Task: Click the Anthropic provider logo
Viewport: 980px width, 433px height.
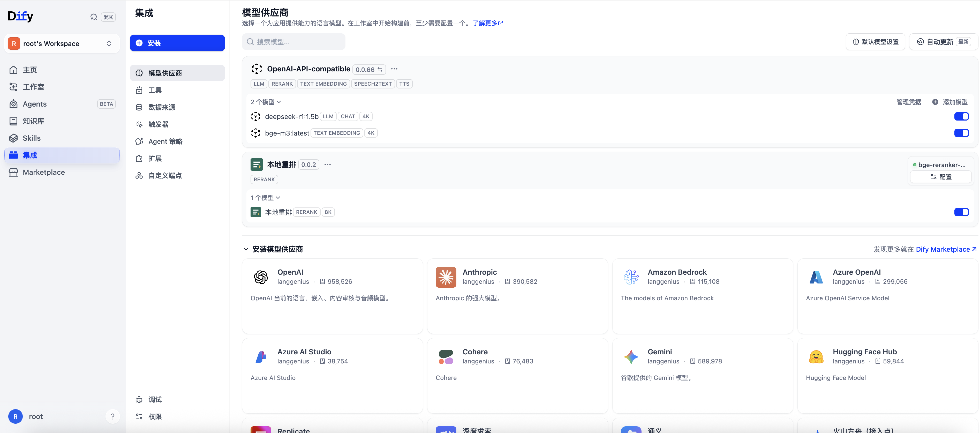Action: click(446, 277)
